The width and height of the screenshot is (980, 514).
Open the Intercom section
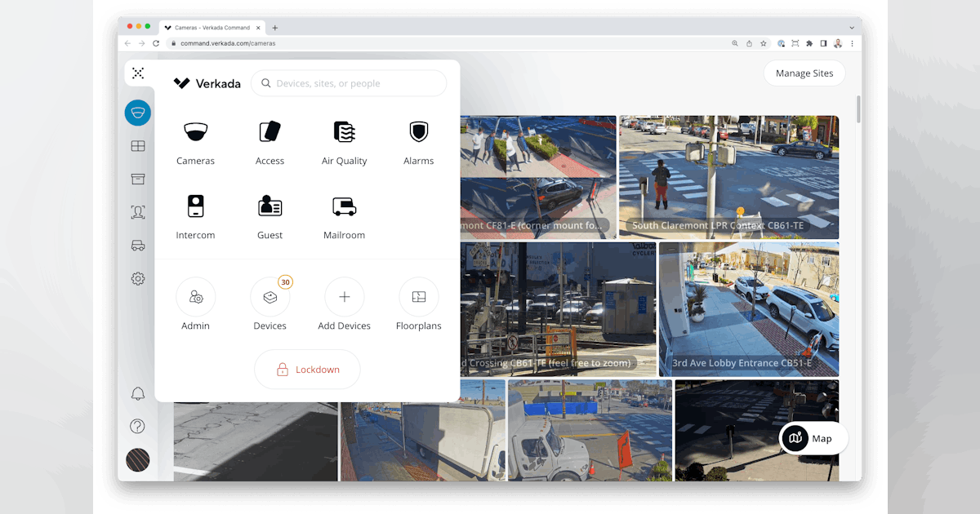tap(195, 215)
